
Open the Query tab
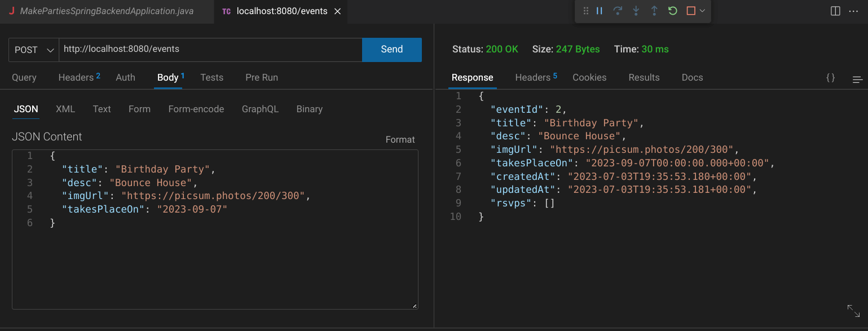[24, 77]
